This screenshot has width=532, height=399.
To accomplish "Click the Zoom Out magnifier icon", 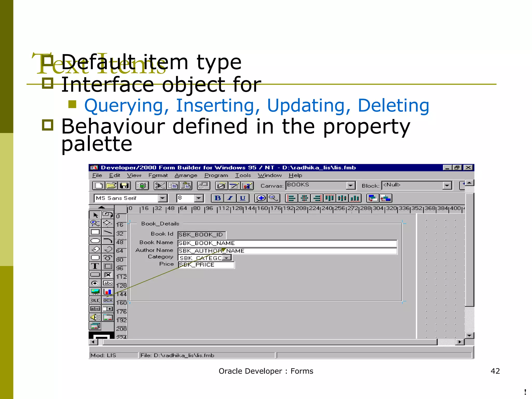I will point(274,198).
